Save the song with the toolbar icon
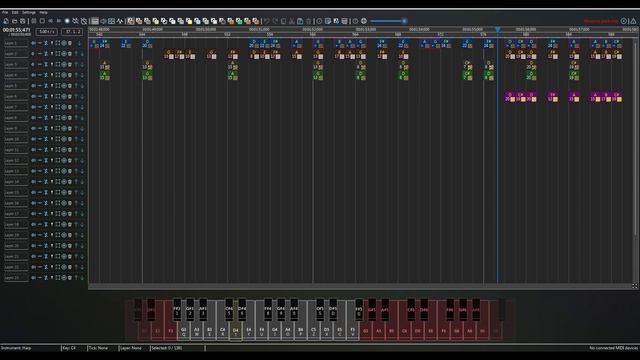The width and height of the screenshot is (640, 360). [x=22, y=21]
